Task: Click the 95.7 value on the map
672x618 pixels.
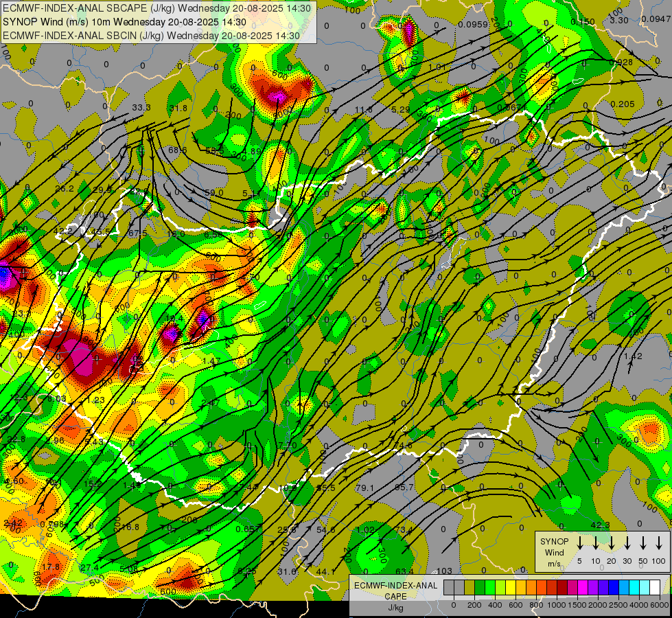Action: click(x=404, y=488)
